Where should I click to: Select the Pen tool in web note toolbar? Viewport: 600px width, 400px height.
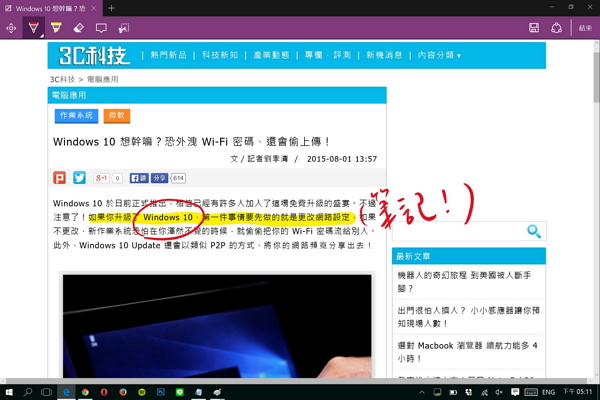(x=35, y=27)
